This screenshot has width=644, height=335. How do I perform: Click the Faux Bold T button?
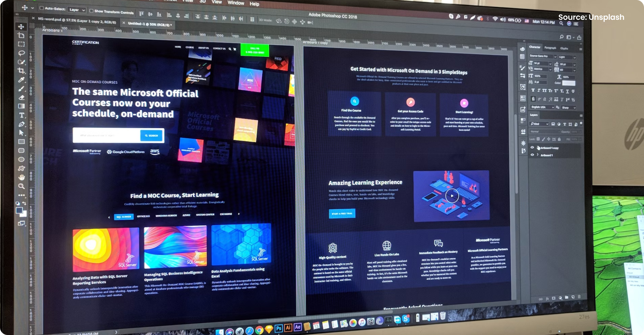point(533,90)
